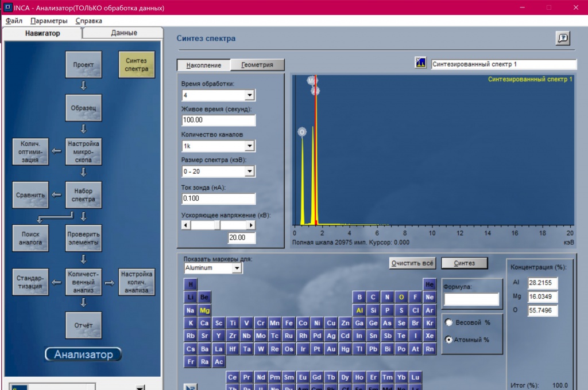
Task: Open the Сравнить navigator step
Action: click(x=30, y=195)
